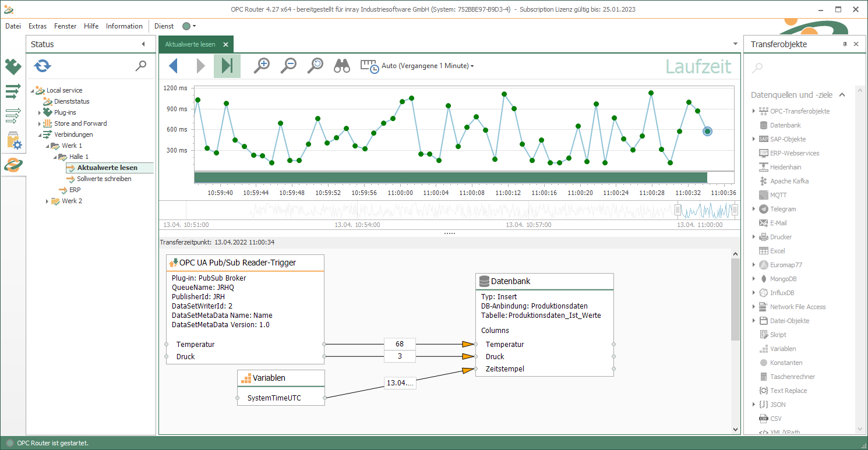Click the Datenbank transfer object
Image resolution: width=868 pixels, height=450 pixels.
tap(785, 125)
